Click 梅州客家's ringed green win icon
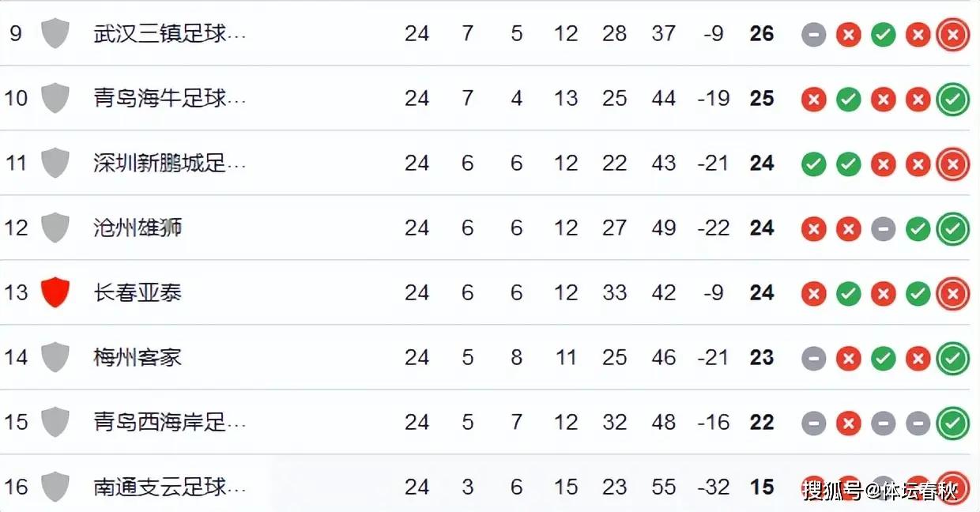The image size is (980, 512). [x=952, y=359]
